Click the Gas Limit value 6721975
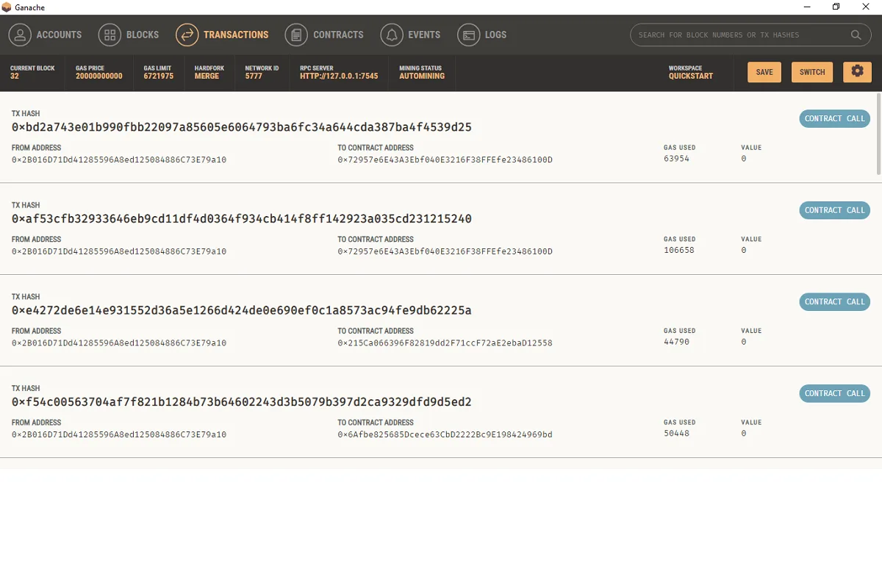This screenshot has height=588, width=882. pos(159,76)
